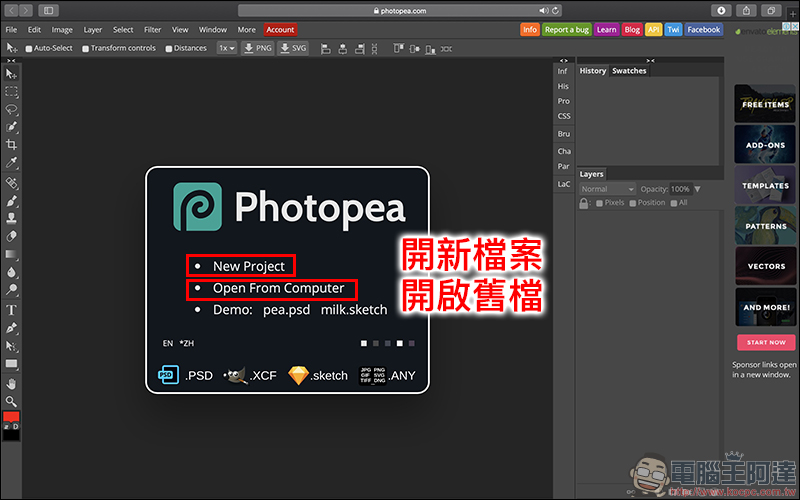Toggle the lock Pixels checkbox
The image size is (800, 500).
tap(599, 203)
